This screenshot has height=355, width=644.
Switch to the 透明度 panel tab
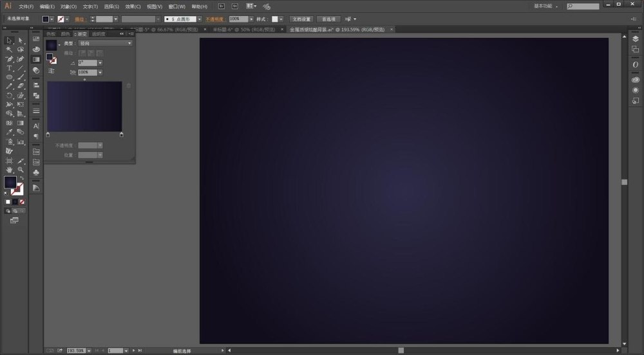(x=98, y=34)
